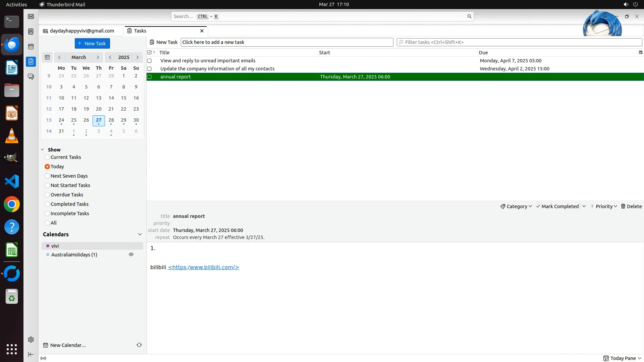Collapse the Calendars section chevron
The height and width of the screenshot is (362, 644).
(140, 234)
